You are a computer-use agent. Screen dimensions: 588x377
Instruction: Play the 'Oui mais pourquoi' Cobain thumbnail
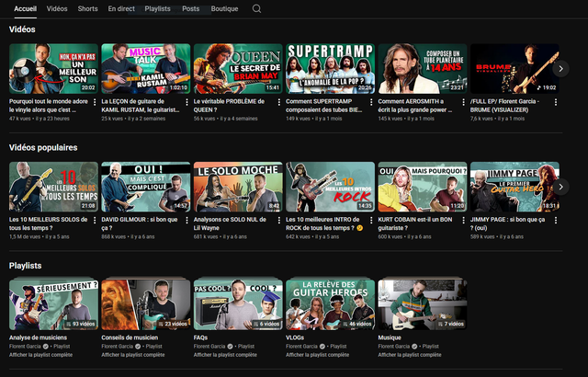point(423,187)
